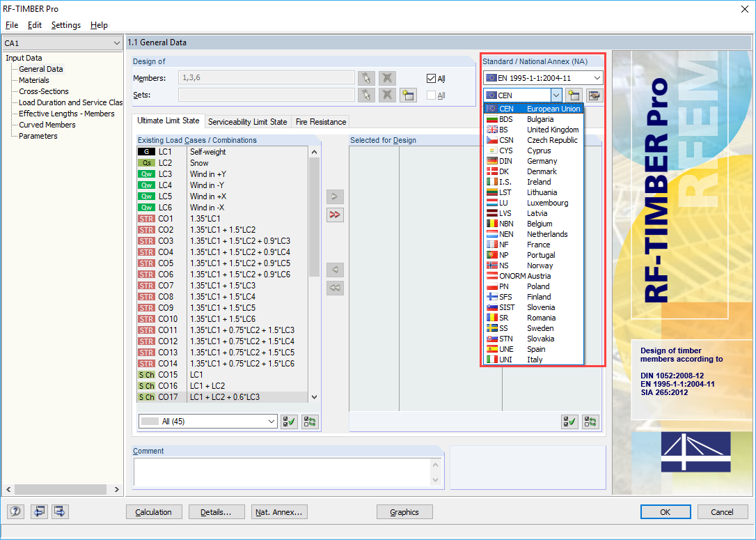Open the Edit menu
756x540 pixels.
34,25
